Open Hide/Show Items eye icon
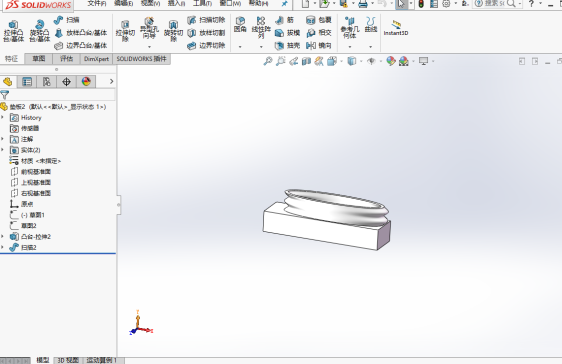This screenshot has width=562, height=364. point(371,61)
